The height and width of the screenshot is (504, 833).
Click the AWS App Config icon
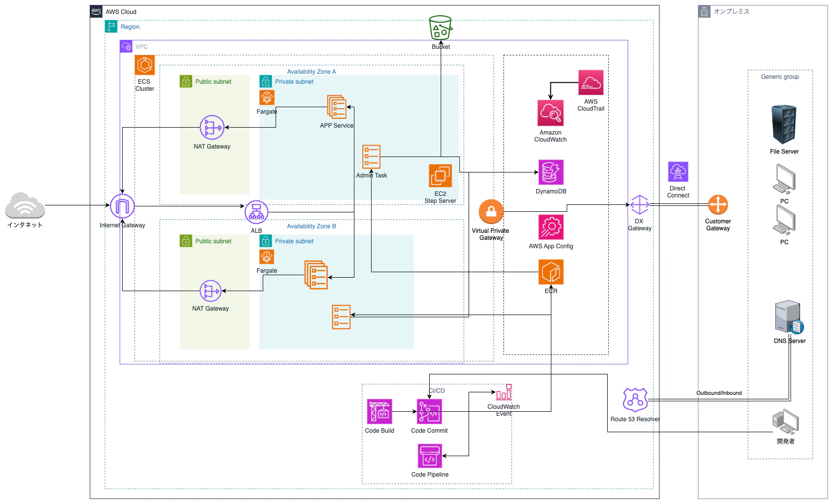tap(551, 227)
